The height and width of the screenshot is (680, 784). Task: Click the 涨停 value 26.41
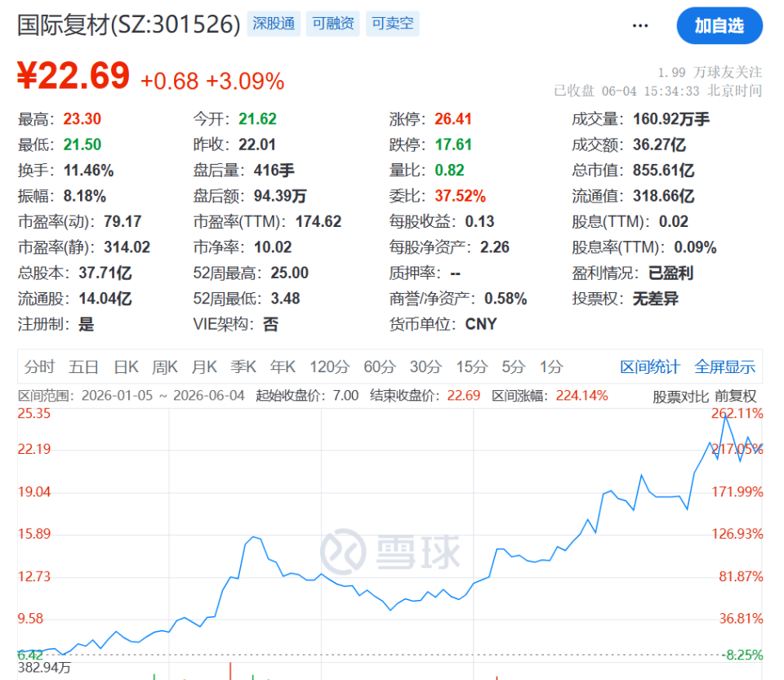pos(453,119)
